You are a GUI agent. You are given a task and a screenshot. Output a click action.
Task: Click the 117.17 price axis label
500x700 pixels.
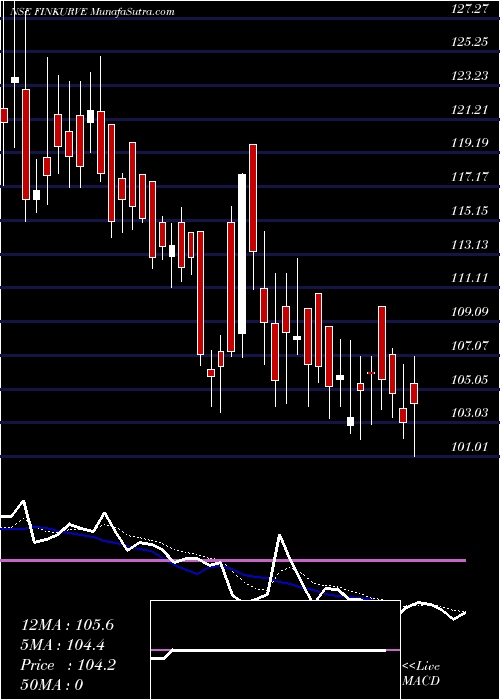click(468, 177)
